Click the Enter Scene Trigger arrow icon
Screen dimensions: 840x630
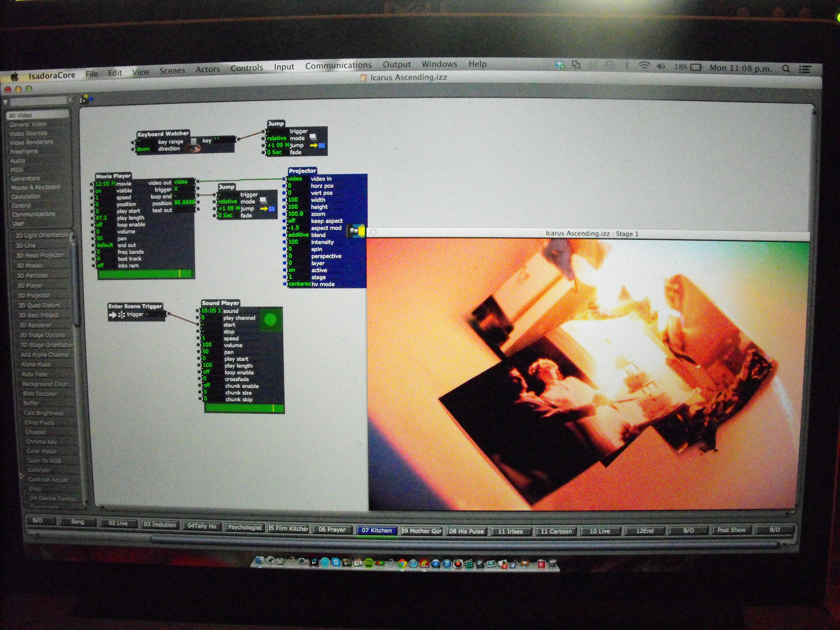pos(113,315)
